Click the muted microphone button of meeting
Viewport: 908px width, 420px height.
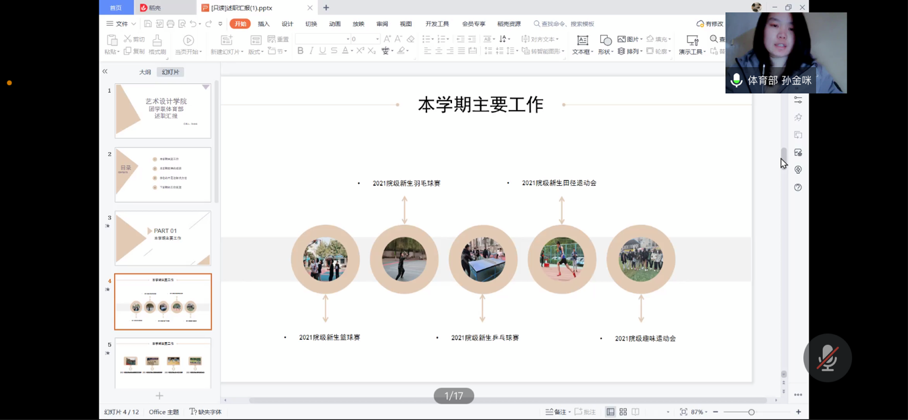click(828, 357)
